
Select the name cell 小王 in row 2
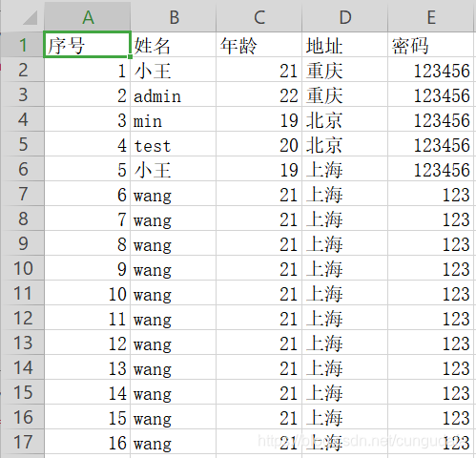tap(174, 70)
